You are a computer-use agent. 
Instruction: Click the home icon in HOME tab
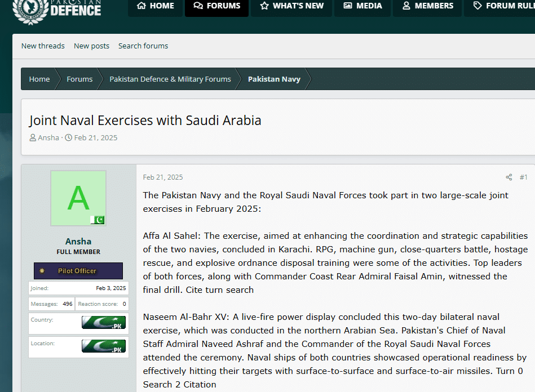(142, 6)
